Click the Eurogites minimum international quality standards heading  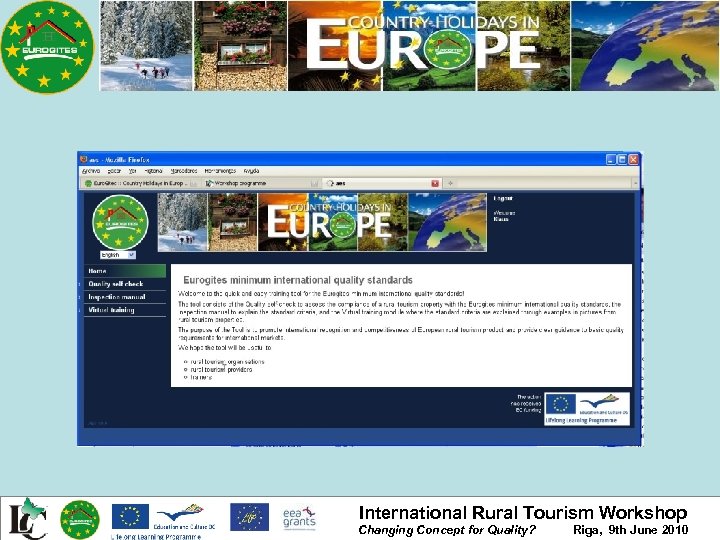[x=298, y=280]
